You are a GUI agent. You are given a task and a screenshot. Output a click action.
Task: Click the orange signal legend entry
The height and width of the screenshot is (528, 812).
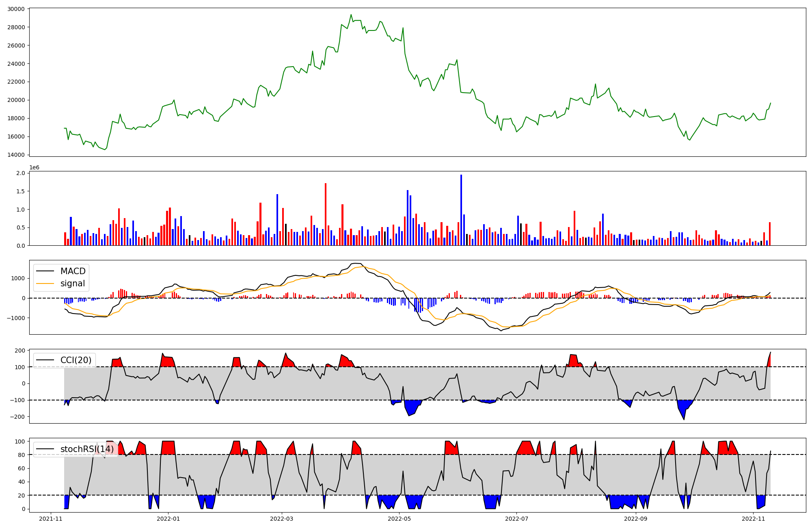pyautogui.click(x=73, y=283)
